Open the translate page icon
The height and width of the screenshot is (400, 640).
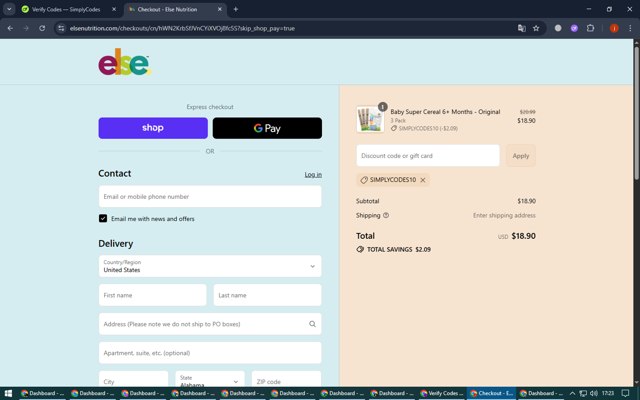tap(521, 28)
